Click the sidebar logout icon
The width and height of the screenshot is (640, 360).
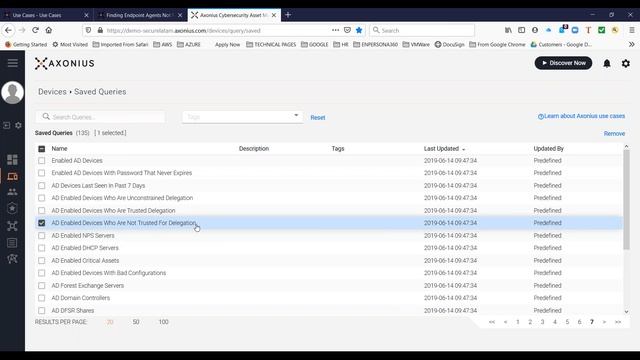click(7, 125)
